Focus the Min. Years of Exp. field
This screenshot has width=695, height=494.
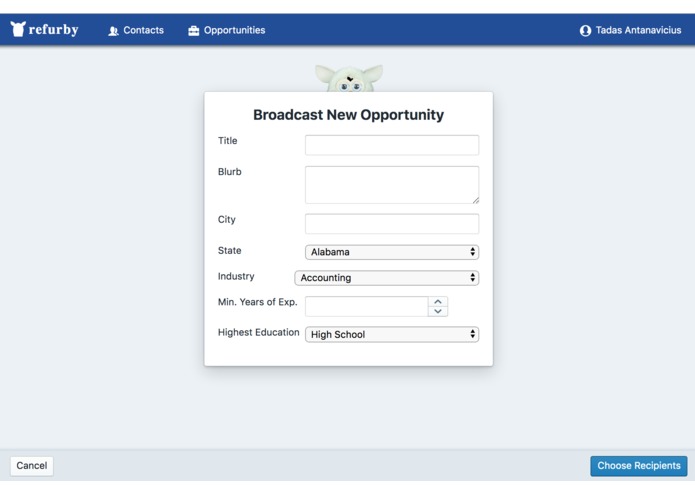[x=367, y=307]
